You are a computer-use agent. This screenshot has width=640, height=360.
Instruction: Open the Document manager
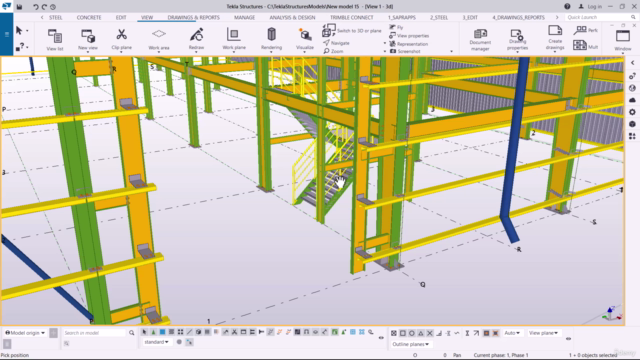(480, 40)
